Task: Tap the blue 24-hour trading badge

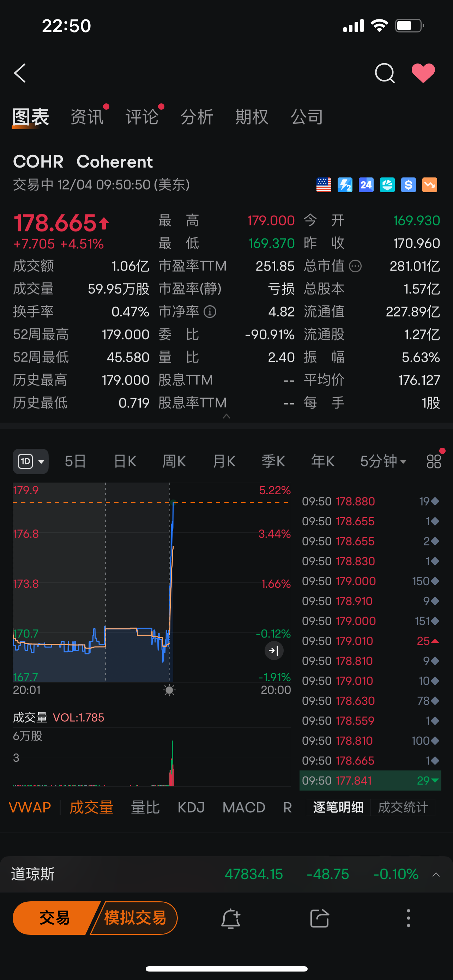Action: (x=366, y=185)
